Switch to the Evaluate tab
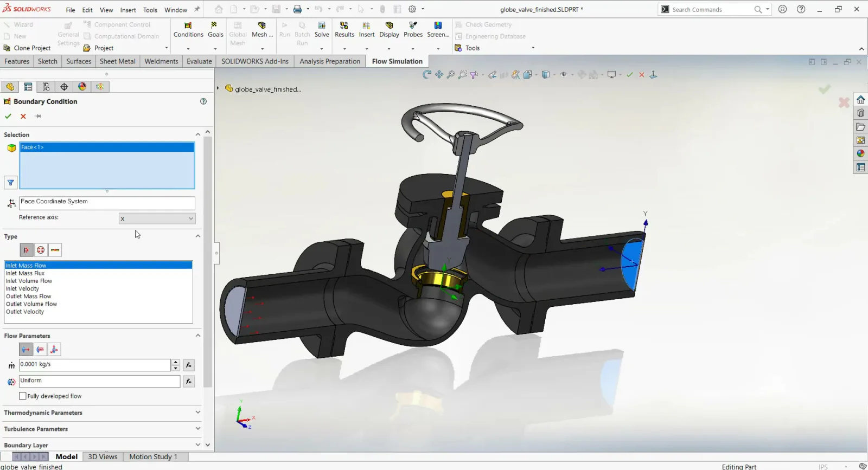 tap(199, 61)
